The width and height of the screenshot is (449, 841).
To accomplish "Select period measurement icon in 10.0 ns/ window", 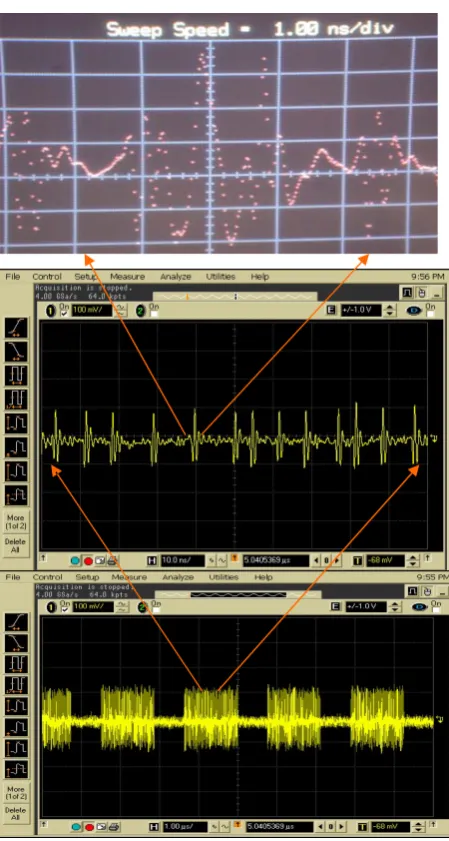I will (16, 375).
